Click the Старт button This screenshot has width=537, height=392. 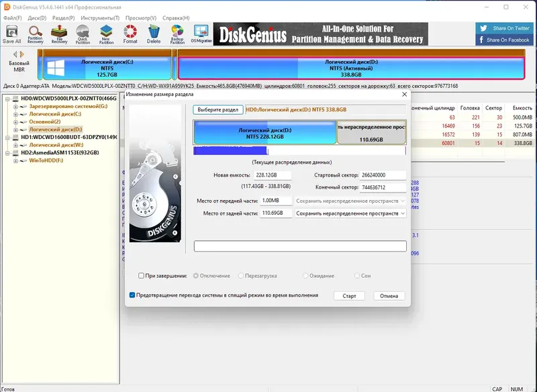coord(349,296)
